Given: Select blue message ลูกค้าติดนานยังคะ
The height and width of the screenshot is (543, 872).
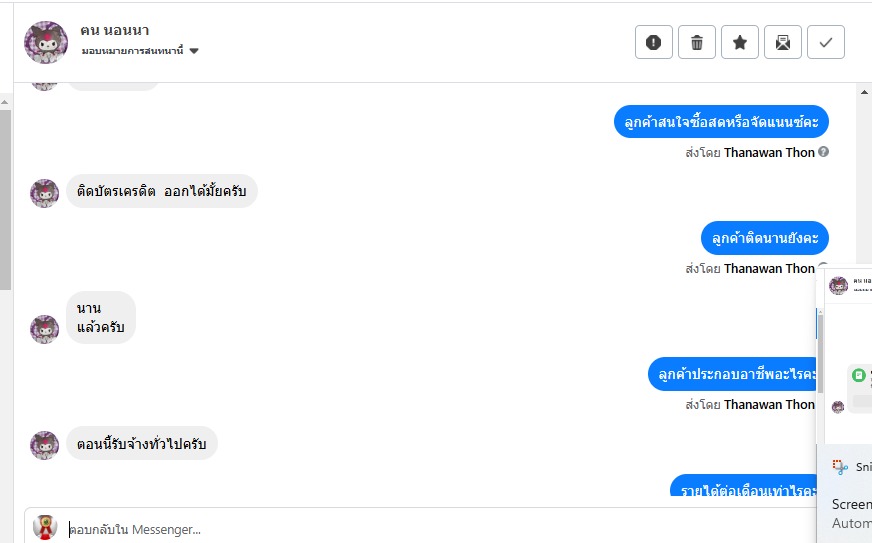Looking at the screenshot, I should (x=765, y=238).
